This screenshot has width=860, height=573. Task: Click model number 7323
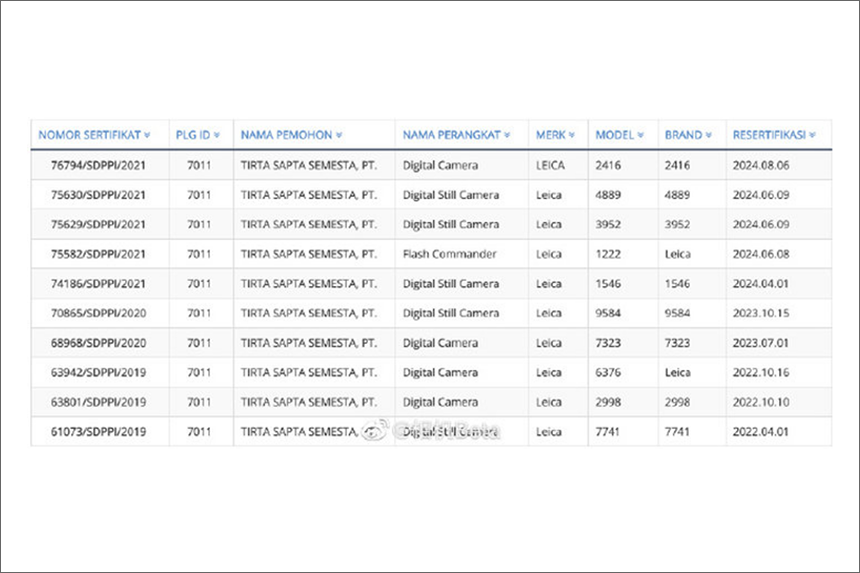(x=608, y=343)
